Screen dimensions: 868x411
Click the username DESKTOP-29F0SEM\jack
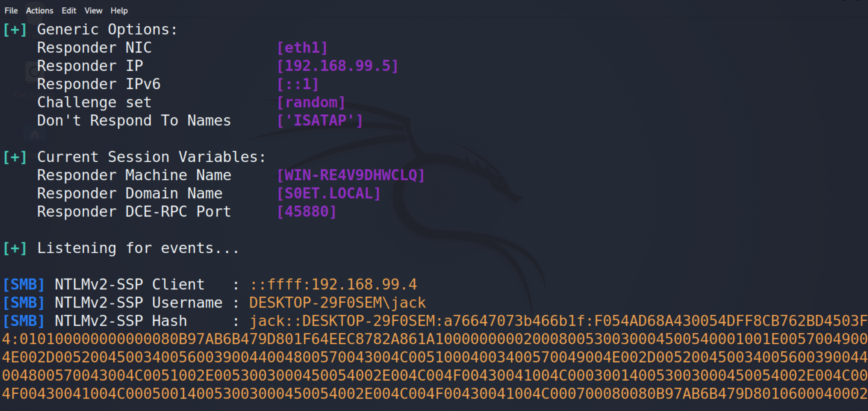[338, 302]
